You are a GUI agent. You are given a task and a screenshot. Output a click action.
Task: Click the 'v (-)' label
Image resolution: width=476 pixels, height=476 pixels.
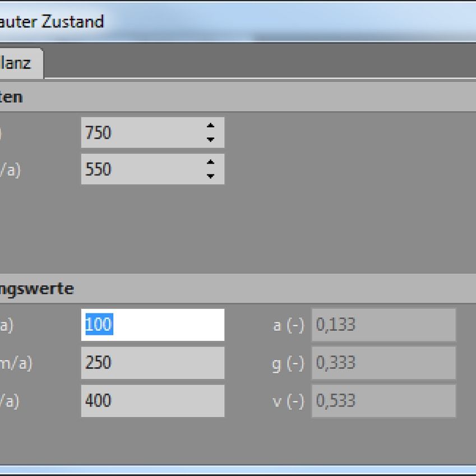click(x=288, y=401)
